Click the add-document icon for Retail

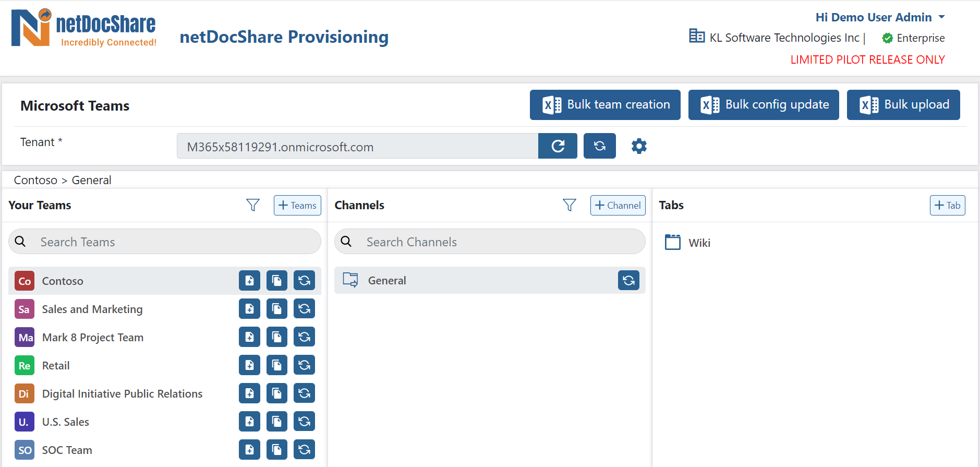point(249,365)
